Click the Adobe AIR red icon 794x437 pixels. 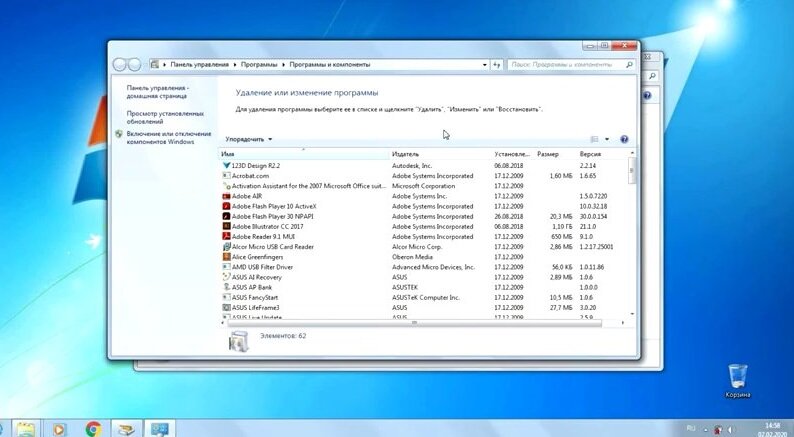click(x=226, y=196)
